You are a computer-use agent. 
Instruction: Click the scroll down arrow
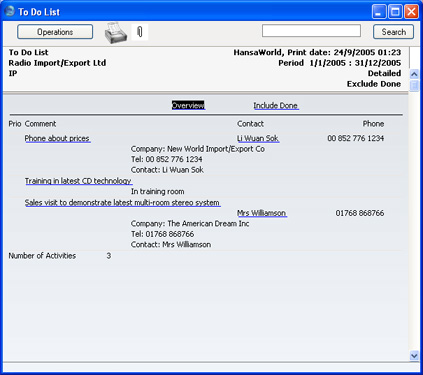tap(414, 356)
